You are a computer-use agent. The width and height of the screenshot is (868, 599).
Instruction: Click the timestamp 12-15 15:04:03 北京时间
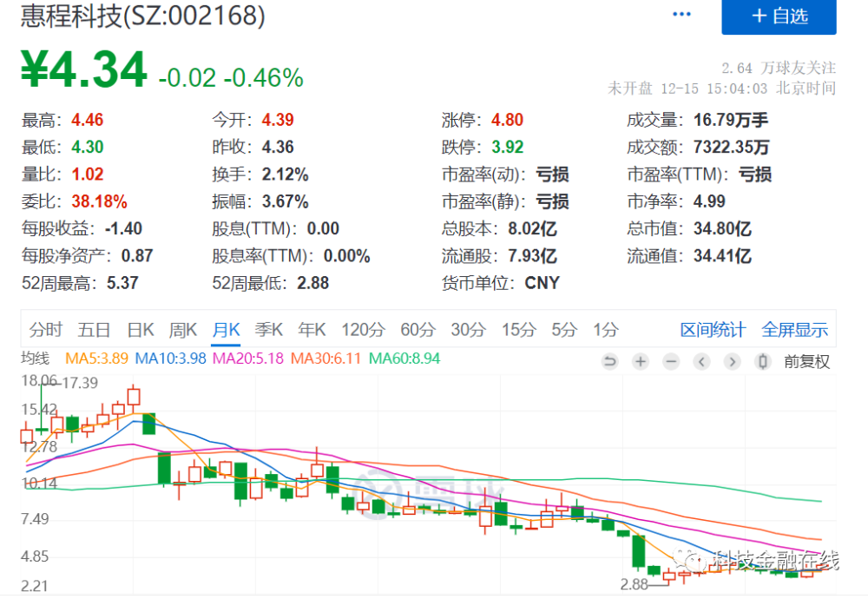tap(748, 89)
